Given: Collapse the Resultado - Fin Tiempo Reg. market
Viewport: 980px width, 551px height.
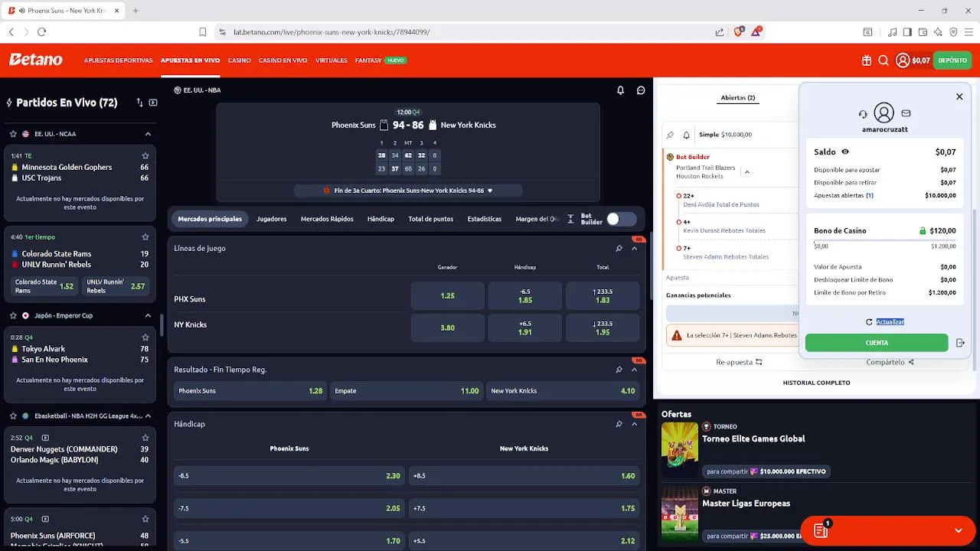Looking at the screenshot, I should click(634, 370).
